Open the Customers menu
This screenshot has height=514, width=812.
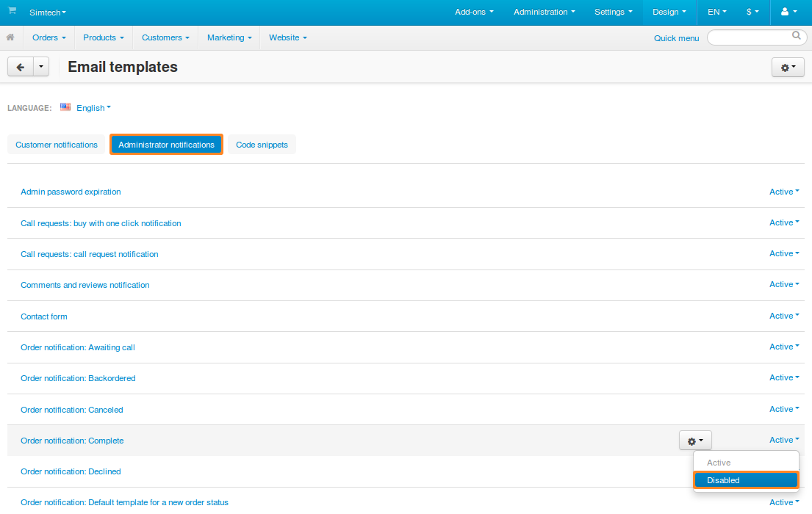point(166,37)
